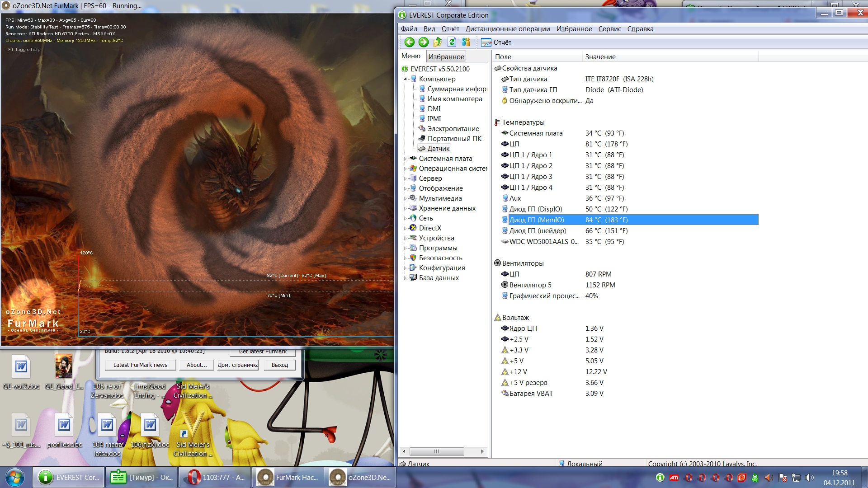Click the Up level arrow toolbar icon
The image size is (868, 488).
[x=438, y=42]
